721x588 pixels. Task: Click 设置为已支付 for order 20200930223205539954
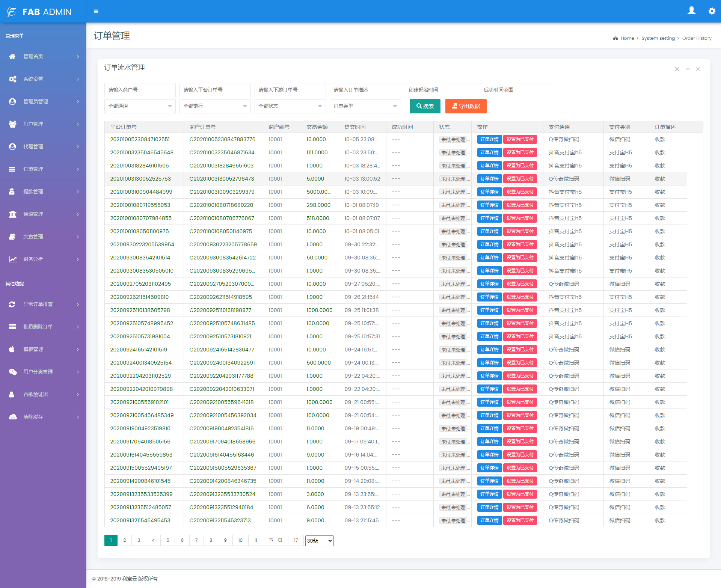tap(520, 244)
